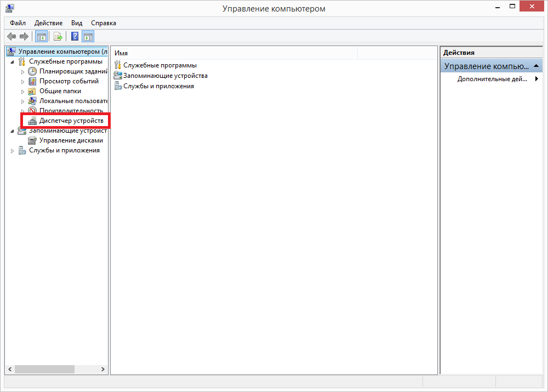Toggle the action pane show/hide toolbar icon
This screenshot has width=548, height=392.
88,36
